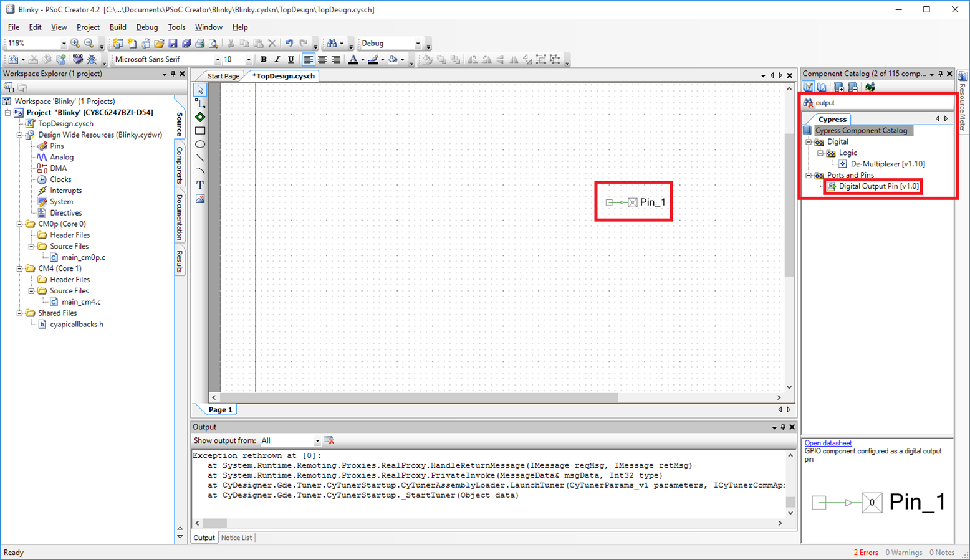This screenshot has height=560, width=970.
Task: Open the File menu
Action: tap(14, 27)
